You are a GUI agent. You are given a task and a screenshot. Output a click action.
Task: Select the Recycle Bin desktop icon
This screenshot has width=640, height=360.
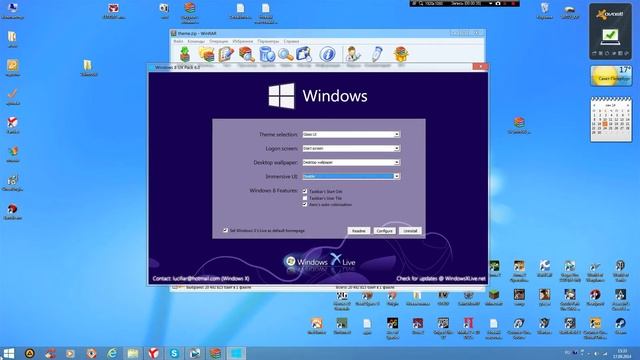click(x=544, y=11)
